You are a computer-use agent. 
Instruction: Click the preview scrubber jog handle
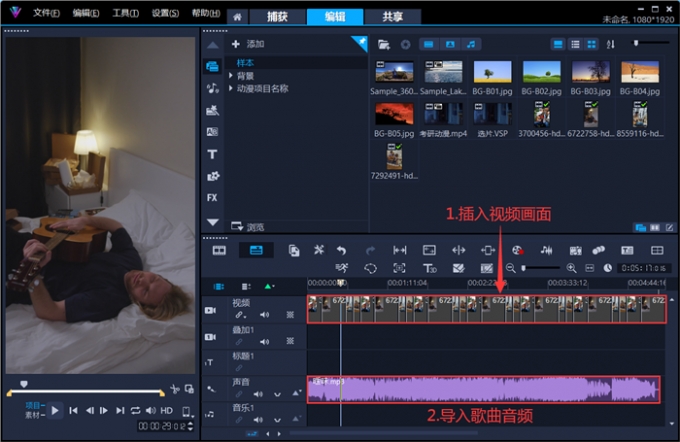(24, 384)
